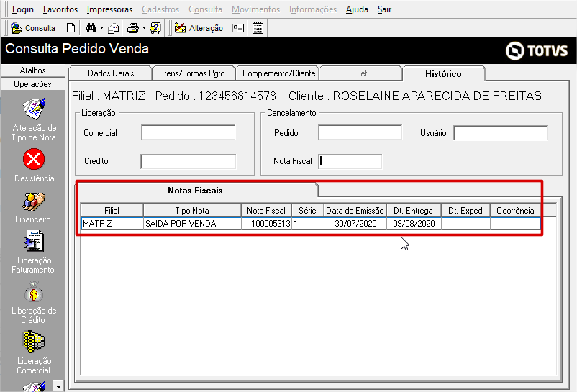Click the Dt. Entrega column header
This screenshot has height=392, width=577.
click(x=413, y=210)
